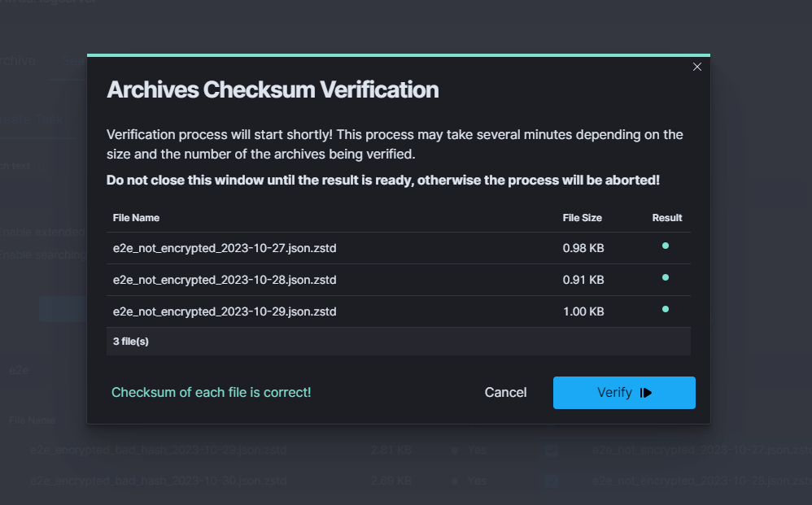Click the Archives Checksum Verification title
Image resolution: width=812 pixels, height=505 pixels.
coord(273,89)
